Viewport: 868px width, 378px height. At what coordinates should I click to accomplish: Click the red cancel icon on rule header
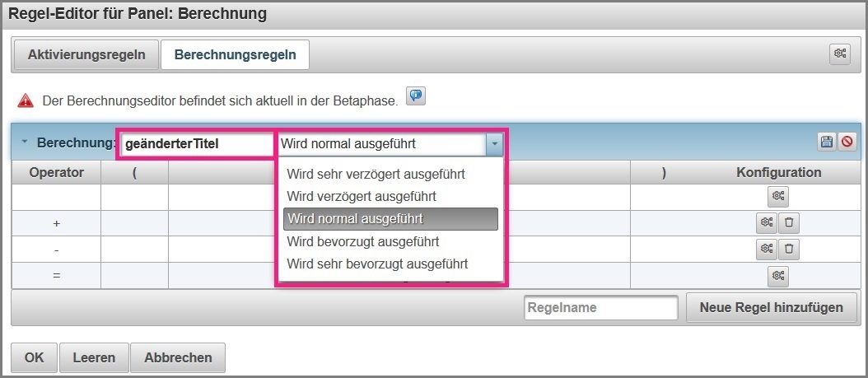[x=847, y=142]
